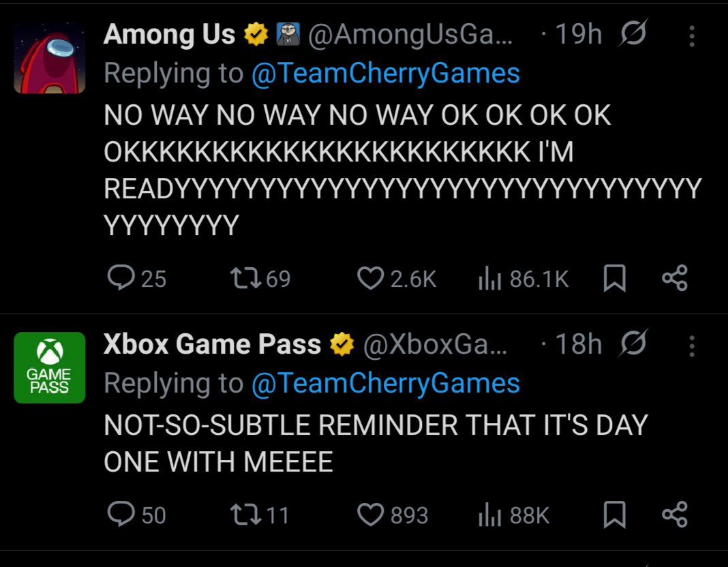The image size is (728, 567).
Task: Click the Grok icon on the Xbox tweet
Action: coord(633,343)
